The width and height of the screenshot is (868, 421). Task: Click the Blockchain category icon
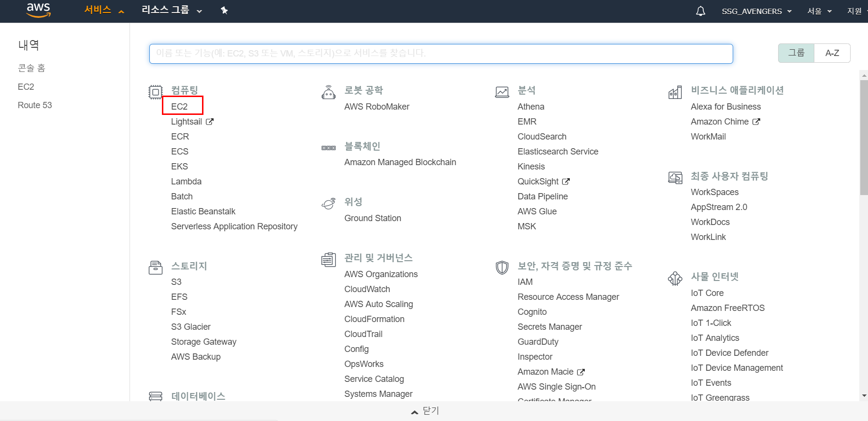(x=329, y=148)
